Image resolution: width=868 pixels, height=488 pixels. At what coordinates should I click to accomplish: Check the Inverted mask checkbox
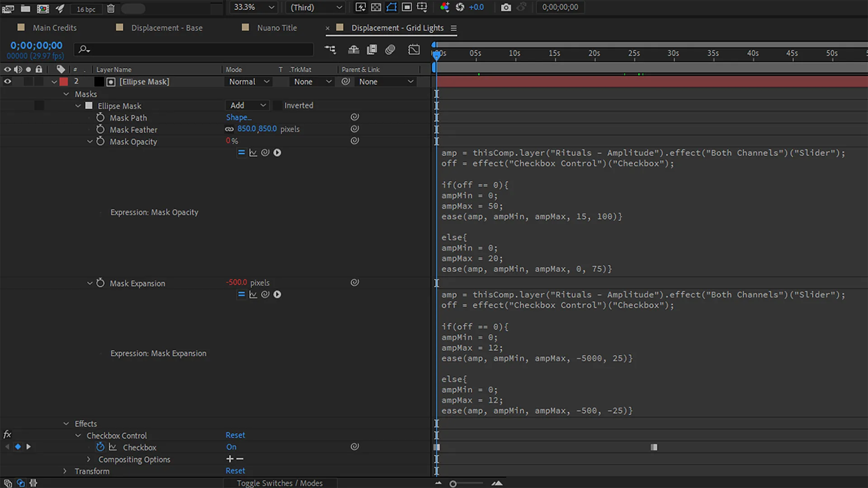pos(277,105)
